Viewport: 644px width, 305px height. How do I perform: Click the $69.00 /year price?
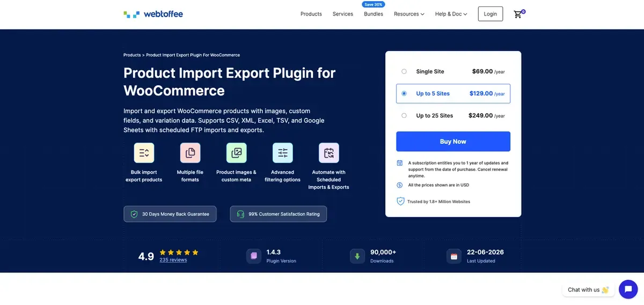pyautogui.click(x=488, y=71)
